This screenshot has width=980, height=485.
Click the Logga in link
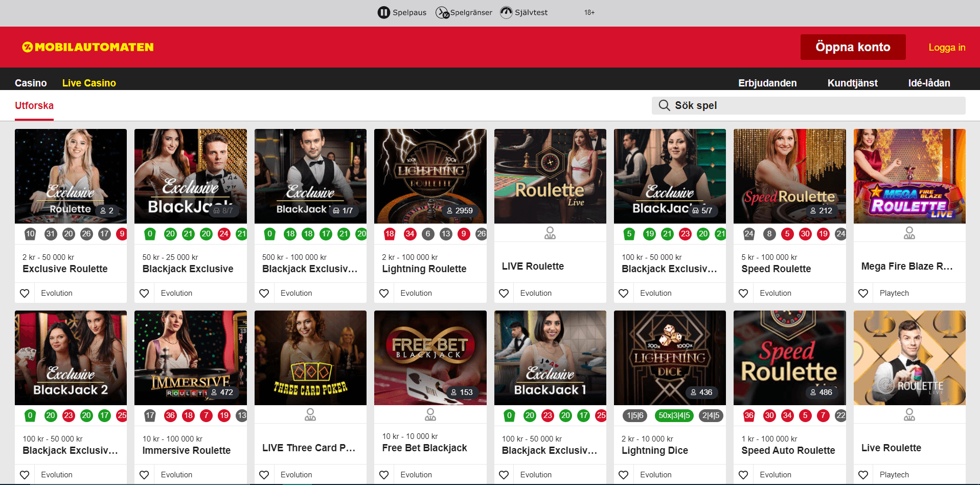click(947, 48)
